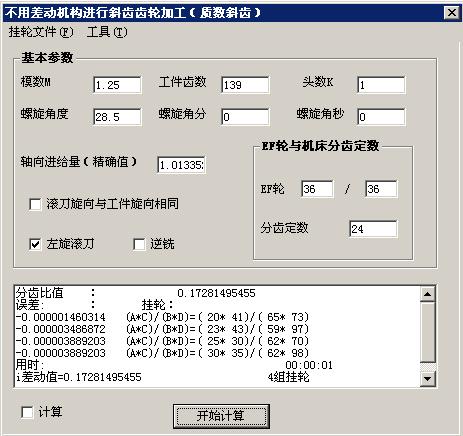
Task: Uncheck the 左旋滚刀 checkbox
Action: point(35,244)
